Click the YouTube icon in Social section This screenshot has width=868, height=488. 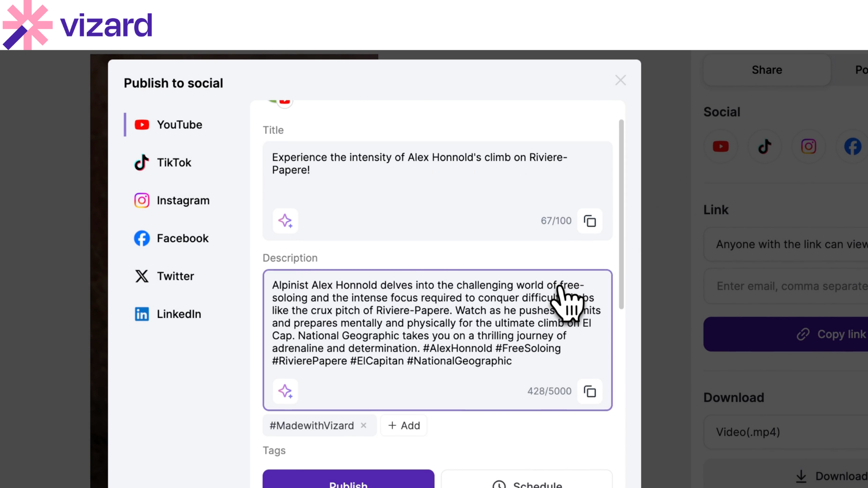click(x=720, y=146)
